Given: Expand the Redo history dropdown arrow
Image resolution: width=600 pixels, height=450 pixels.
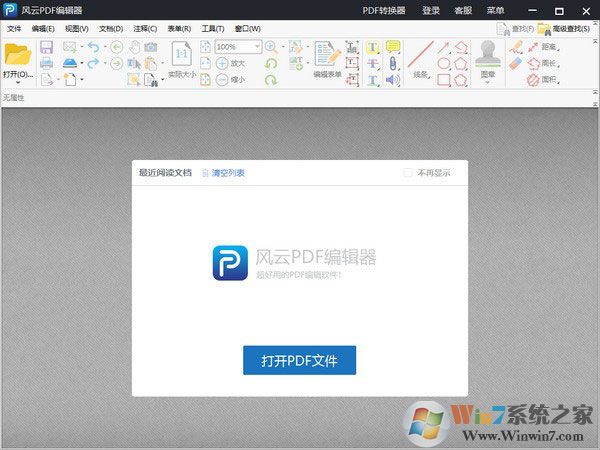Looking at the screenshot, I should point(104,63).
